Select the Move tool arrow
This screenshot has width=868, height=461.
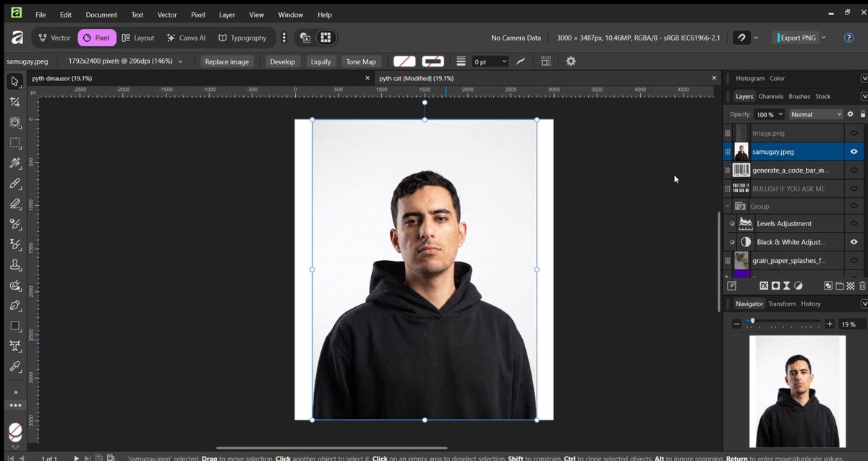[14, 82]
